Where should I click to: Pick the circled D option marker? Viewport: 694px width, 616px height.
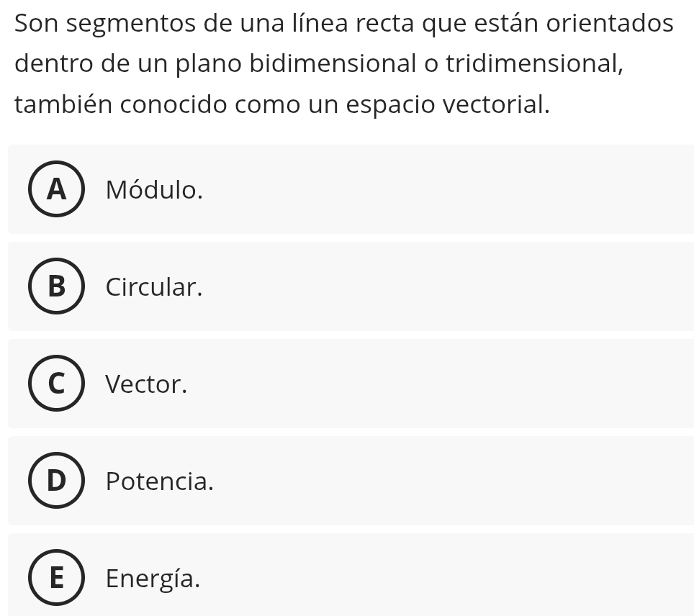pyautogui.click(x=55, y=481)
